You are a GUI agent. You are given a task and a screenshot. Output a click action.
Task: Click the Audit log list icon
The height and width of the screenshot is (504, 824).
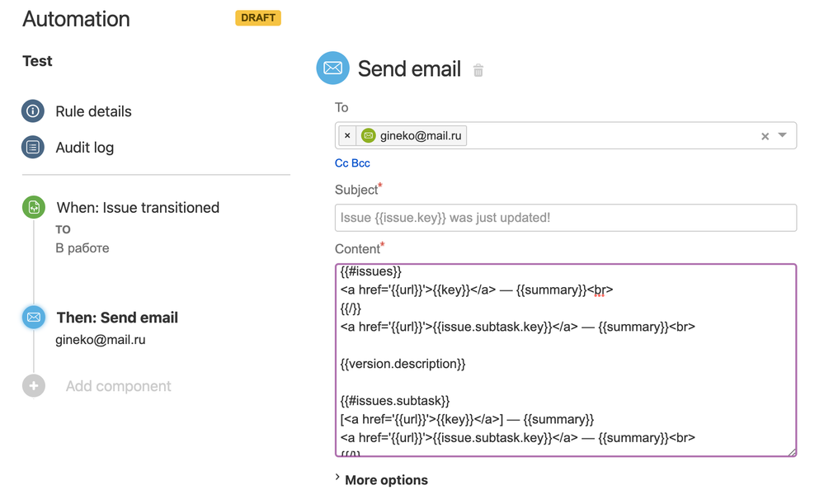point(33,147)
